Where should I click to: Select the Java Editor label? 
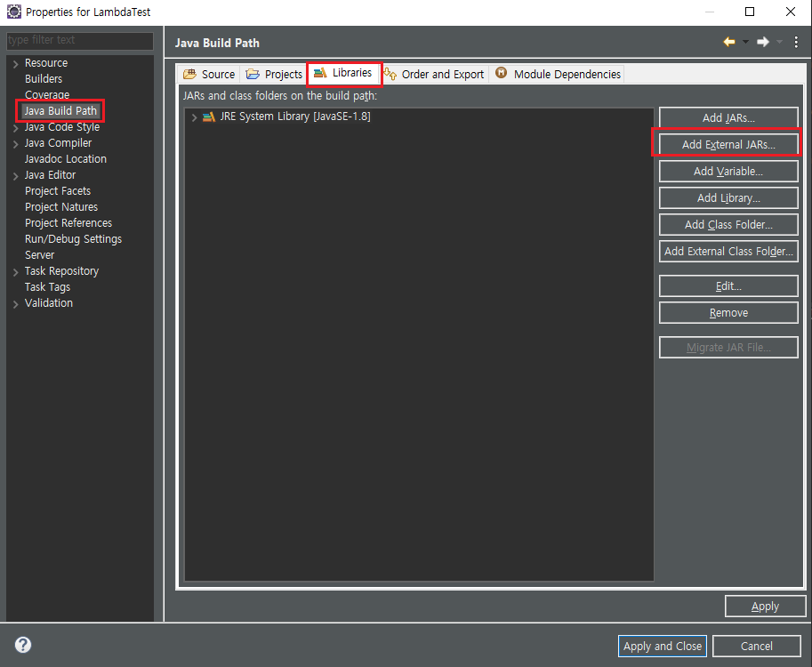[x=50, y=175]
